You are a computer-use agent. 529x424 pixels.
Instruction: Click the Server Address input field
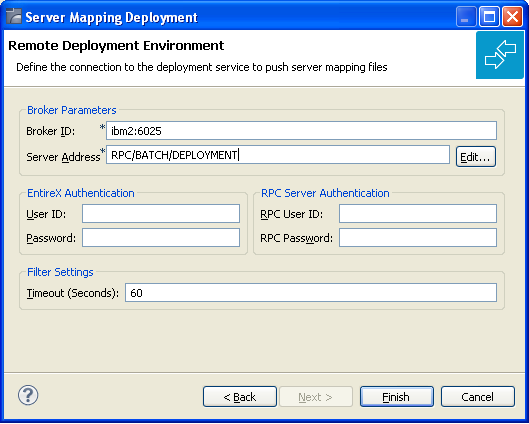(278, 155)
